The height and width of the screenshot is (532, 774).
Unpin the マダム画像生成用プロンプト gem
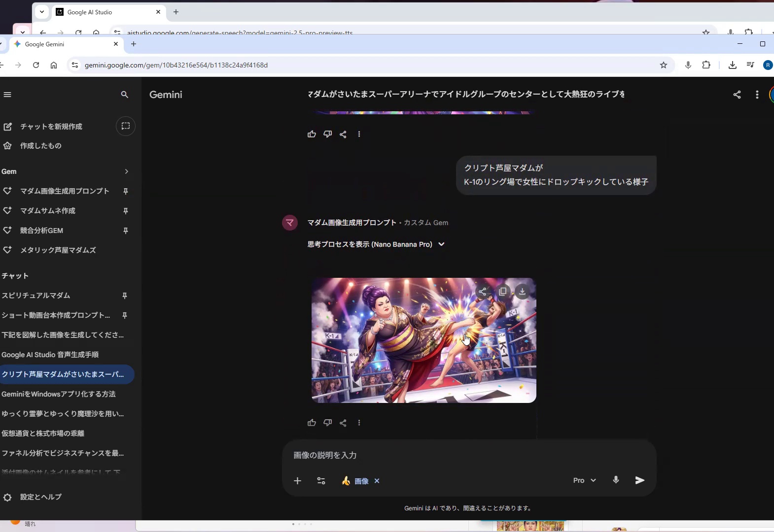[126, 191]
